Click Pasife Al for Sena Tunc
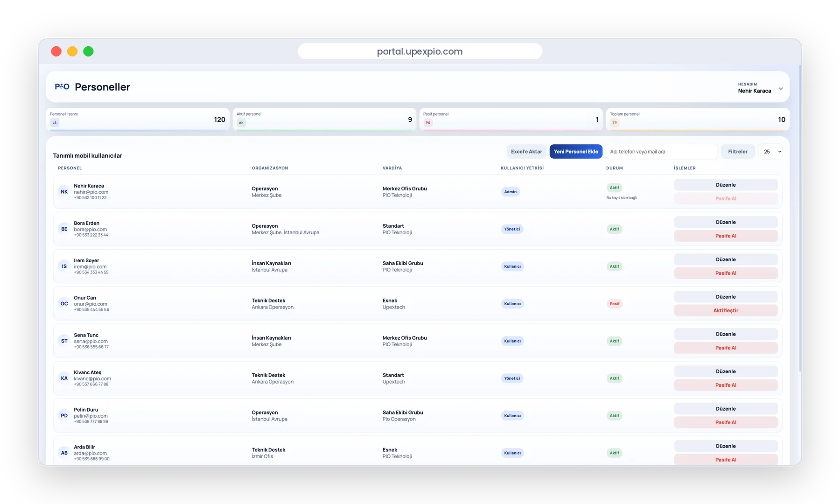The height and width of the screenshot is (504, 840). click(726, 348)
